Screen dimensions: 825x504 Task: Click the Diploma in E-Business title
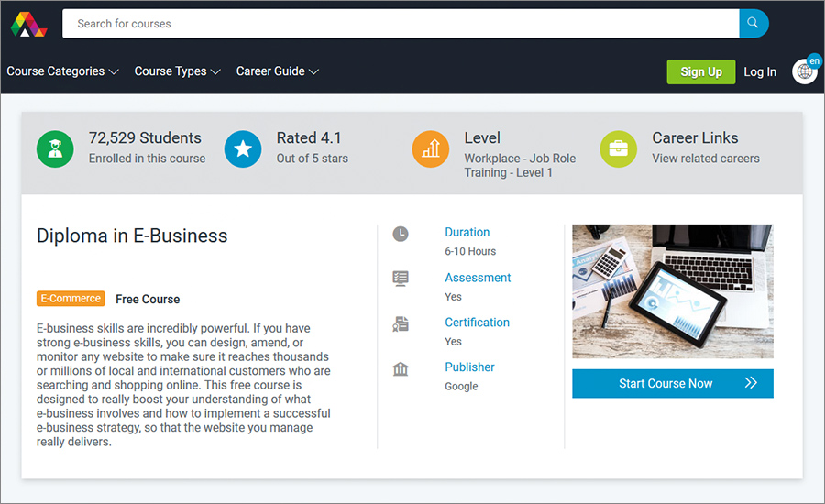pyautogui.click(x=132, y=236)
